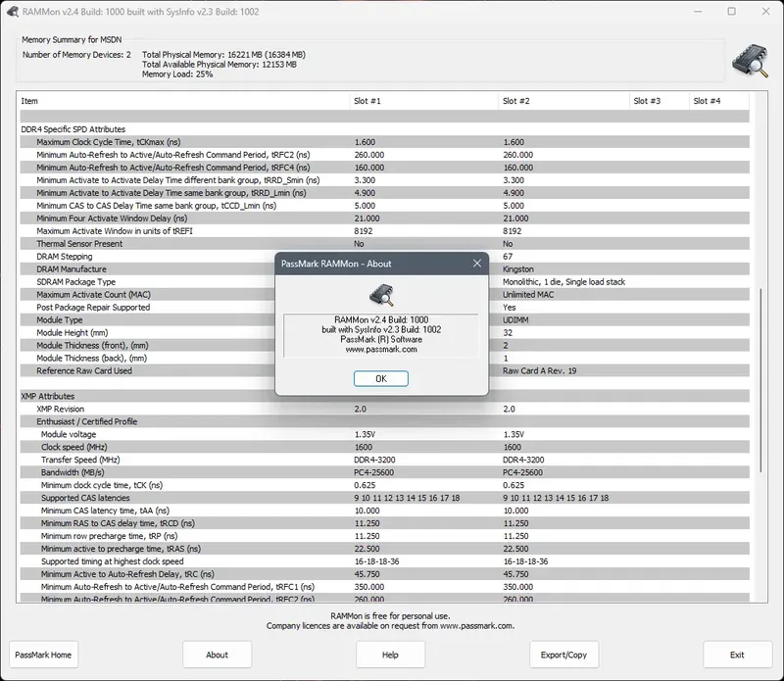
Task: Select 'Module Thickness (back), (mm)' row
Action: (x=384, y=359)
